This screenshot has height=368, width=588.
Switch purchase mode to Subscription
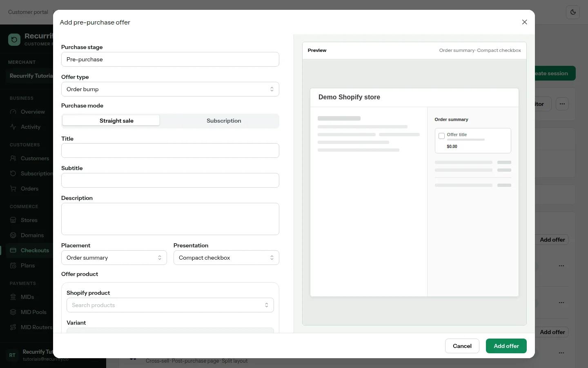pos(224,121)
